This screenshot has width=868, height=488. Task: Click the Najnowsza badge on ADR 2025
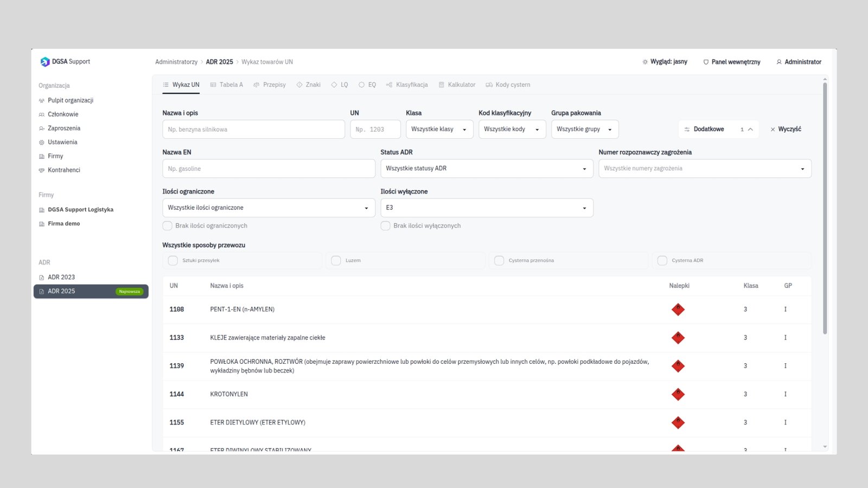(x=130, y=292)
